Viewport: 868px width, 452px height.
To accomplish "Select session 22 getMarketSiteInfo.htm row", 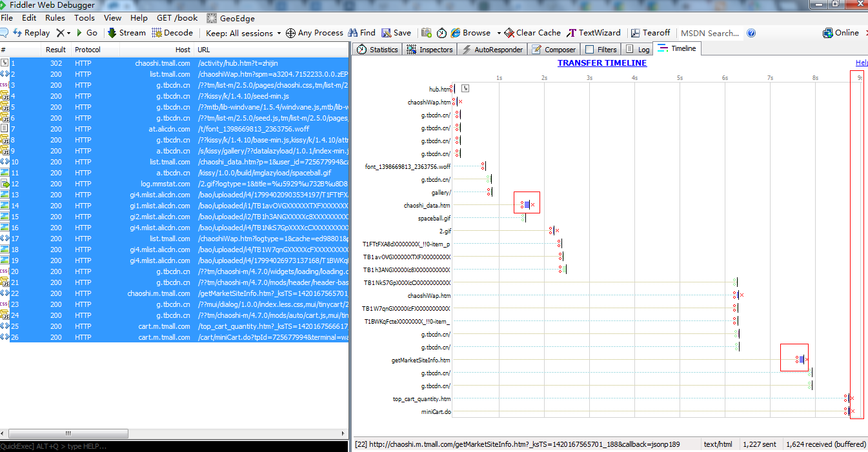I will (x=174, y=293).
